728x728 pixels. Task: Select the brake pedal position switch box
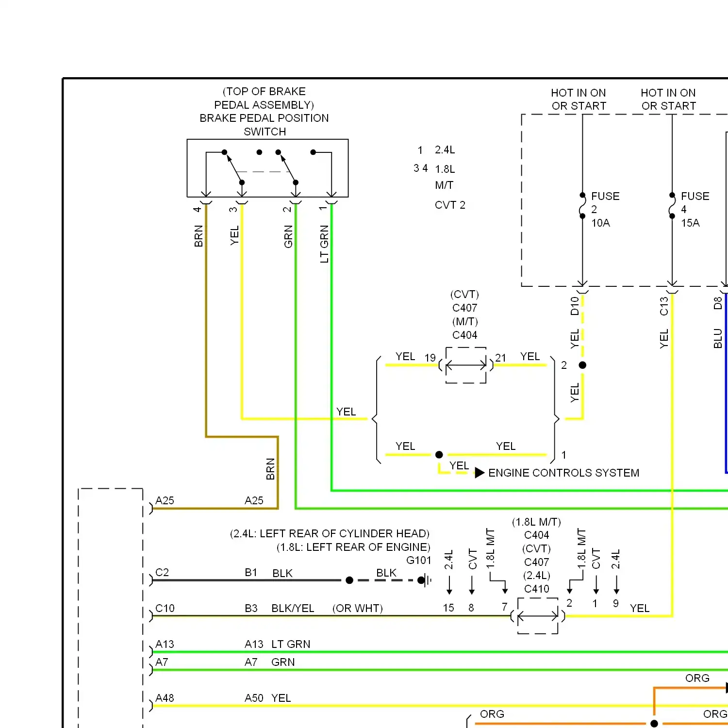pyautogui.click(x=267, y=168)
